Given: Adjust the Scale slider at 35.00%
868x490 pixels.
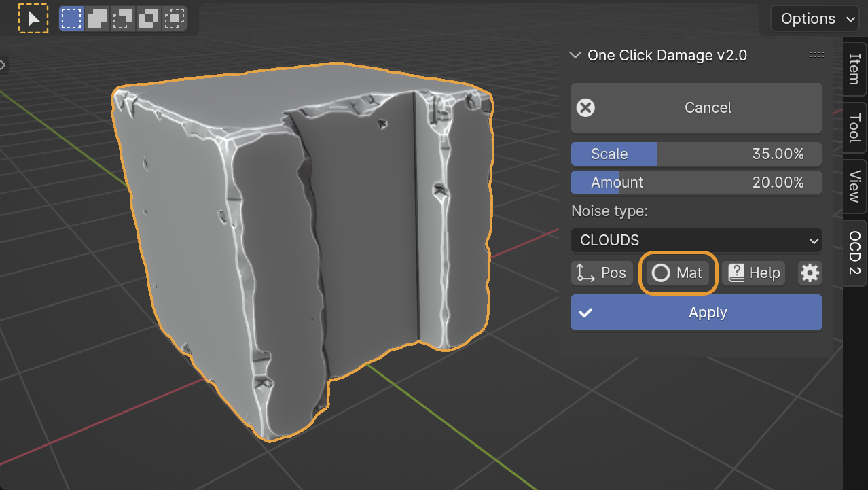Looking at the screenshot, I should 696,154.
